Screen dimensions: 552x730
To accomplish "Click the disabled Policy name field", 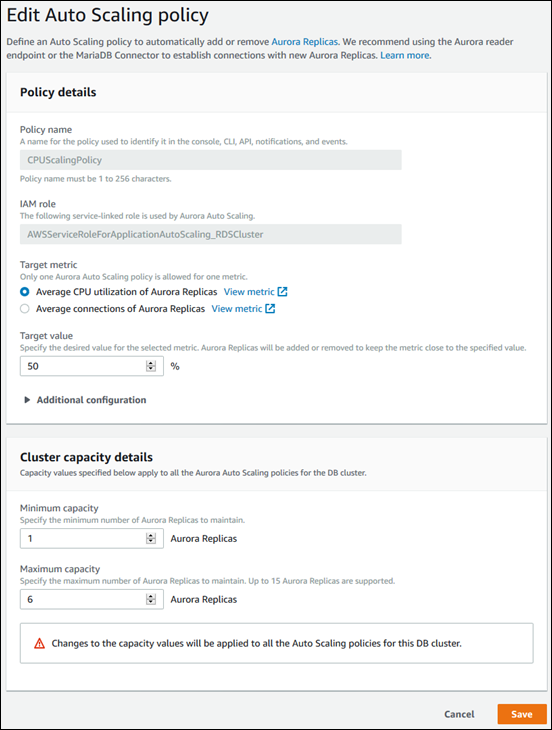I will tap(210, 160).
